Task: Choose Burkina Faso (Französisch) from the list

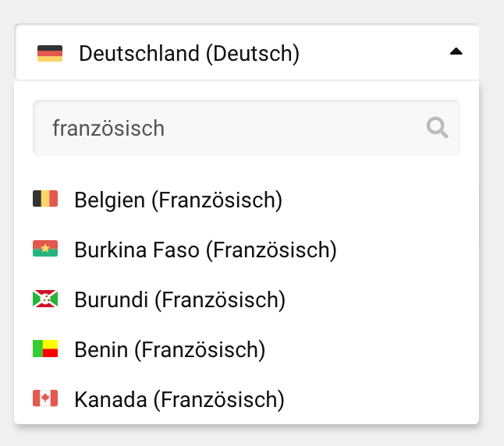Action: [x=205, y=250]
